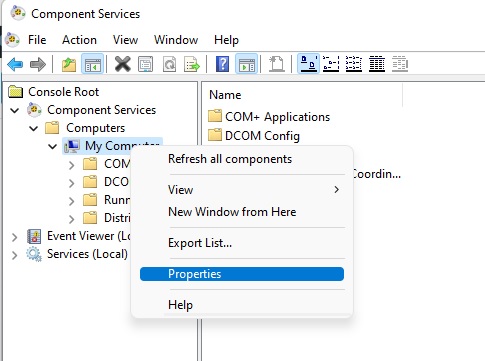Select Console Root in tree

[x=63, y=92]
